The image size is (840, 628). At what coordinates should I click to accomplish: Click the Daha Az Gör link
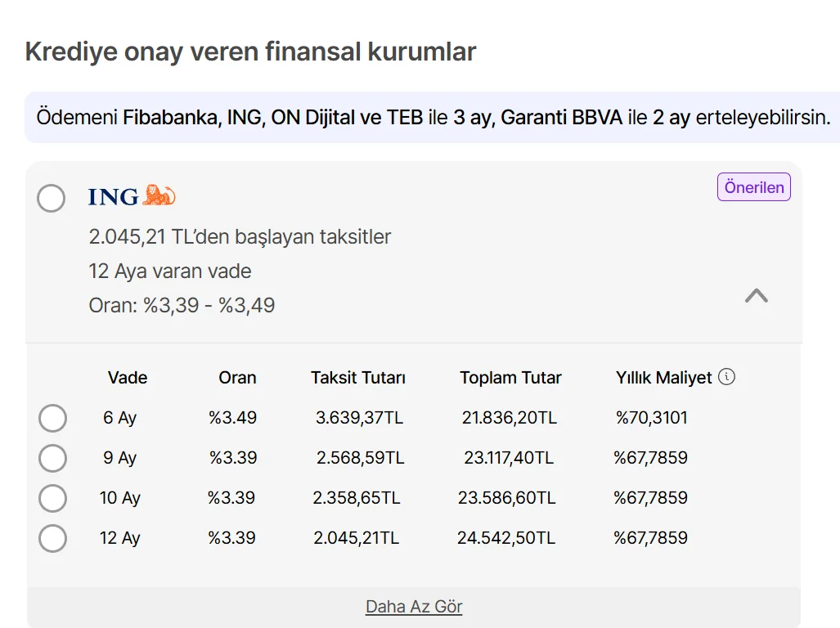tap(414, 607)
